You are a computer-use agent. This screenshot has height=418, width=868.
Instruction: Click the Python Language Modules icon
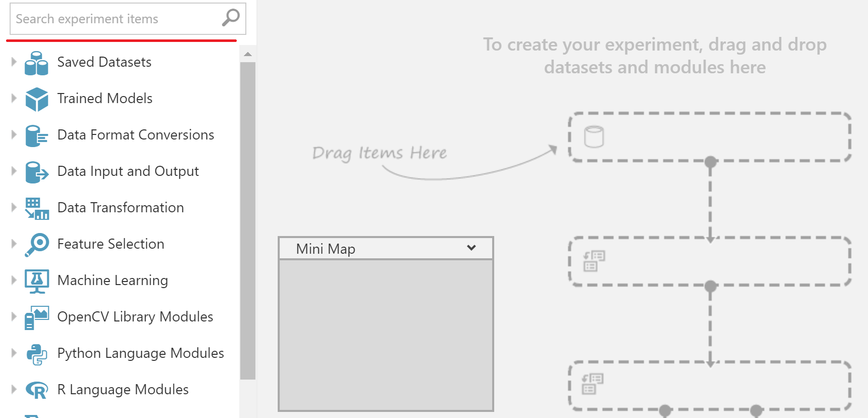[36, 354]
